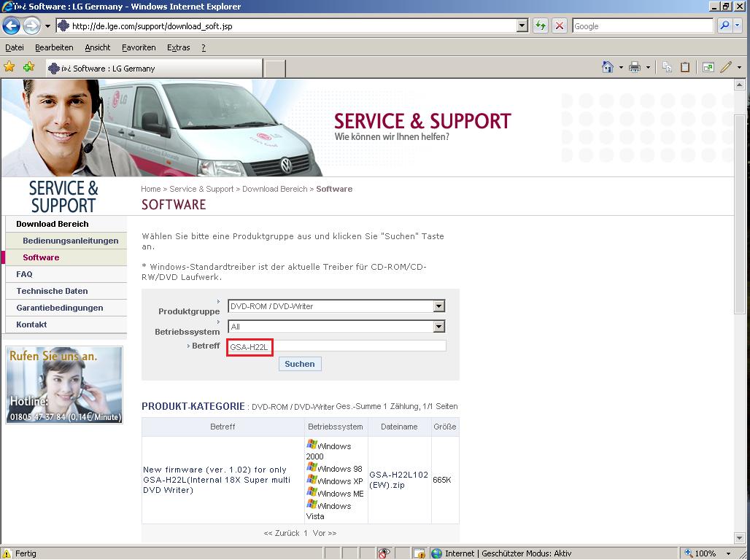The height and width of the screenshot is (560, 750).
Task: Click the Paste clipboard toolbar icon
Action: [685, 67]
